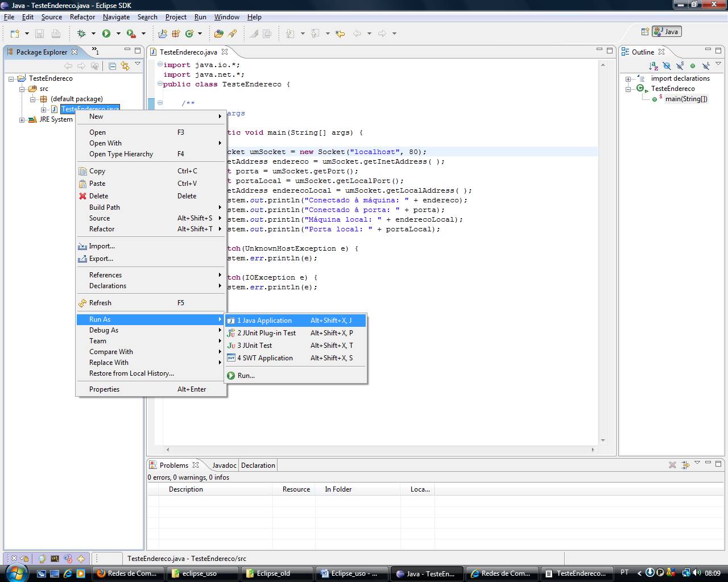The height and width of the screenshot is (582, 728).
Task: Click the Java perspective button
Action: point(667,32)
